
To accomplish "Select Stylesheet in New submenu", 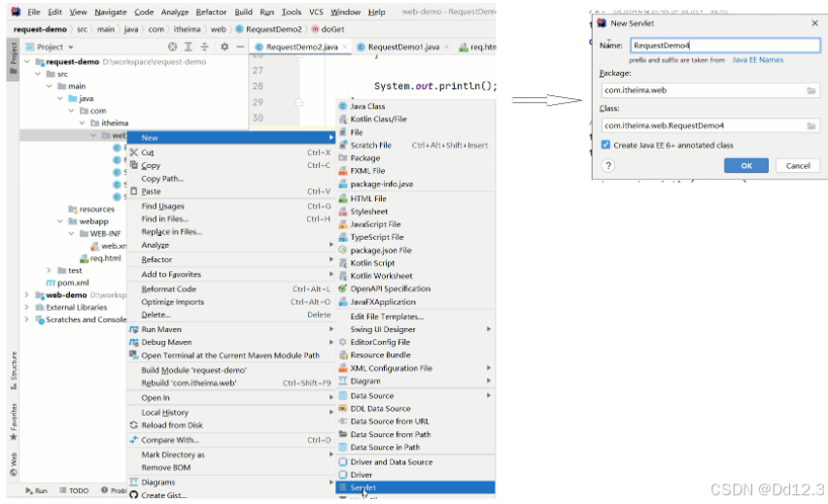I will 416,212.
